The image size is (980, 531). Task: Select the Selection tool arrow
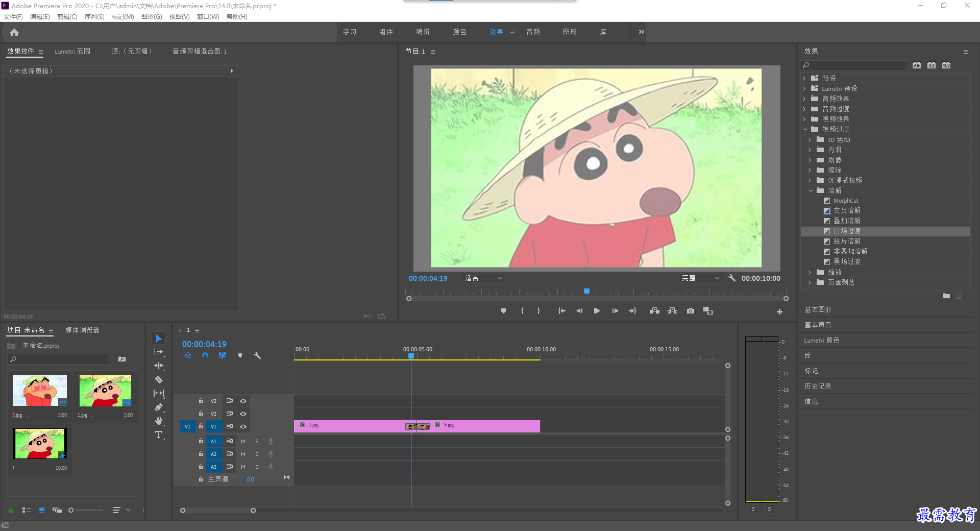159,339
